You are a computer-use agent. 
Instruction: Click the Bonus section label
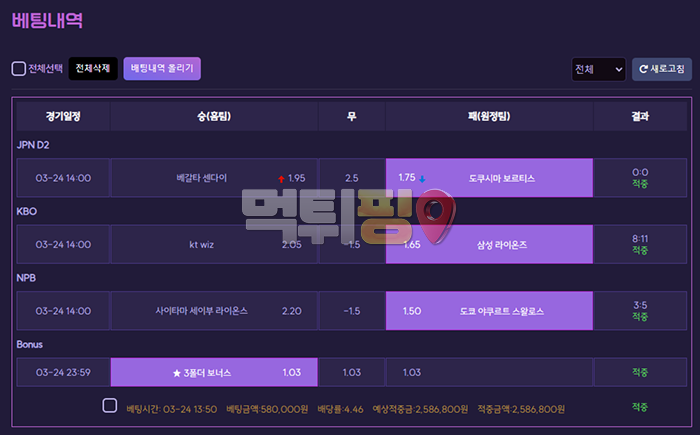tap(30, 344)
